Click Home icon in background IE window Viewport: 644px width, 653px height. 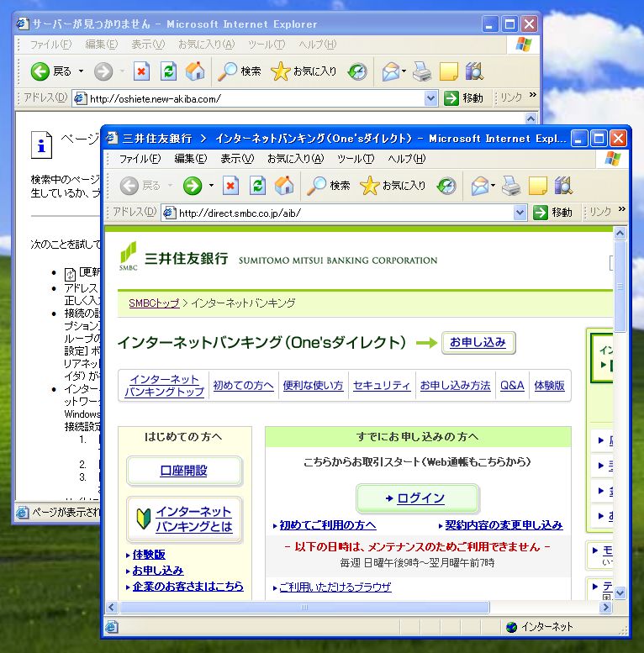(x=195, y=71)
